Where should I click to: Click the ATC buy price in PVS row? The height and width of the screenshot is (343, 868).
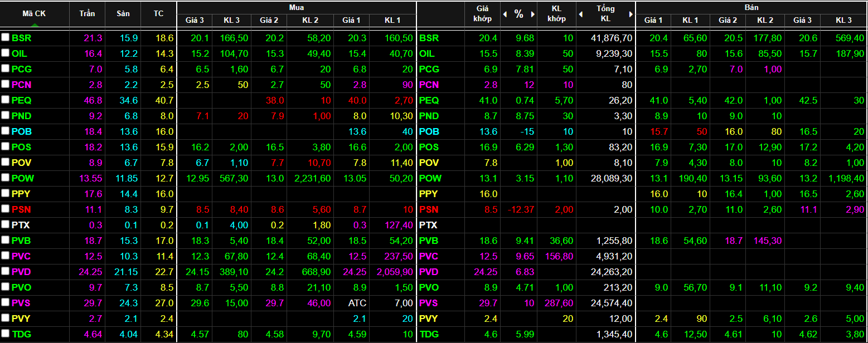[357, 303]
